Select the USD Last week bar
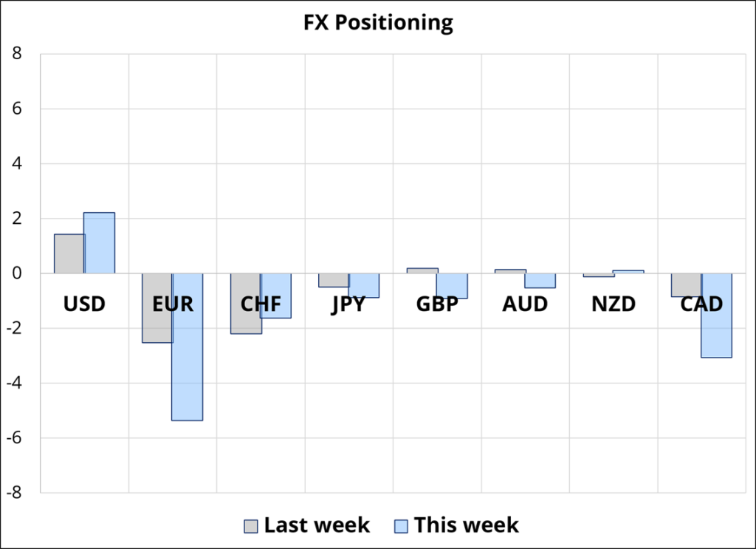Viewport: 756px width, 549px height. [69, 253]
